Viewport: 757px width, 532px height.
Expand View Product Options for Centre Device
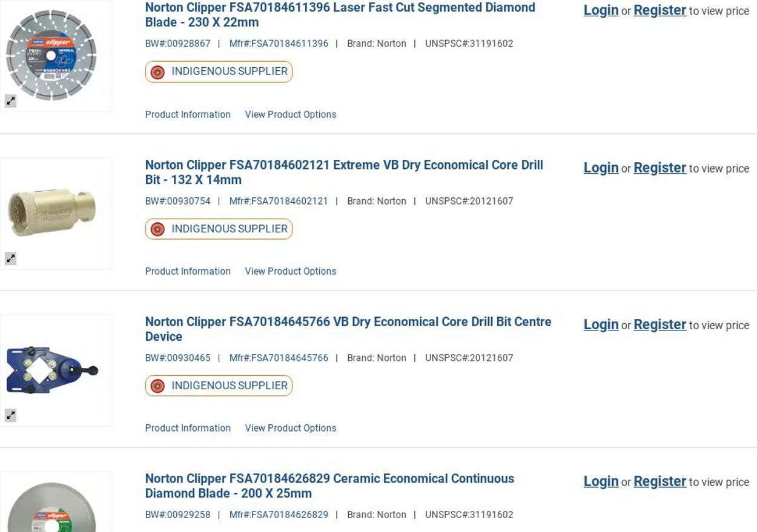pyautogui.click(x=290, y=428)
